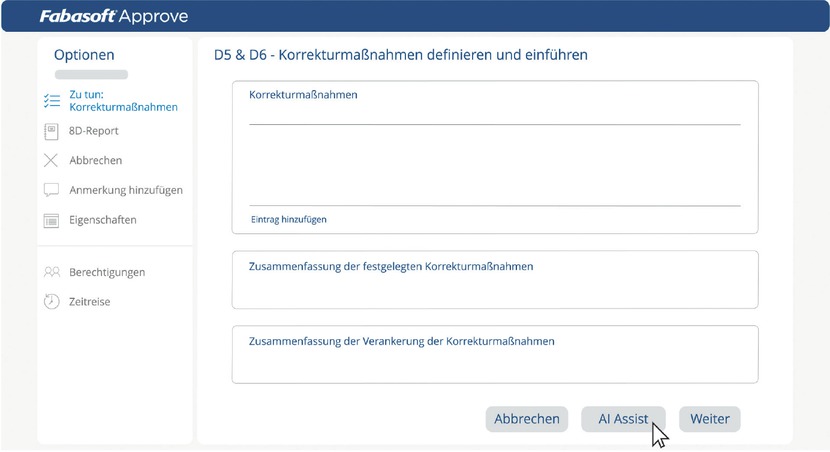Open the 8D-Report sidebar entry
This screenshot has width=830, height=452.
tap(94, 131)
